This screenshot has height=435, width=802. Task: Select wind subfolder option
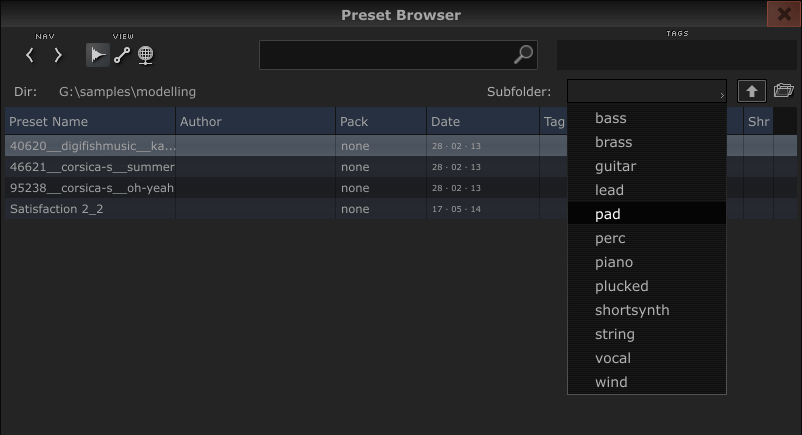tap(647, 382)
